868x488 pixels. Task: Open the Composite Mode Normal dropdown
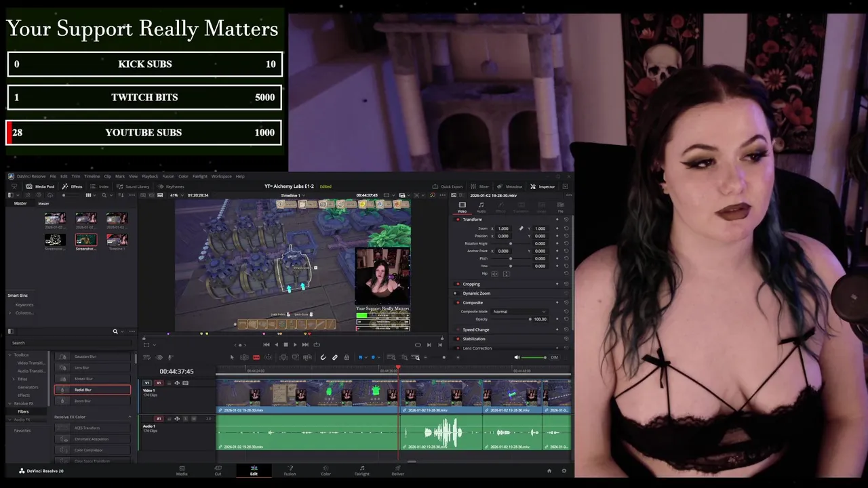[519, 311]
